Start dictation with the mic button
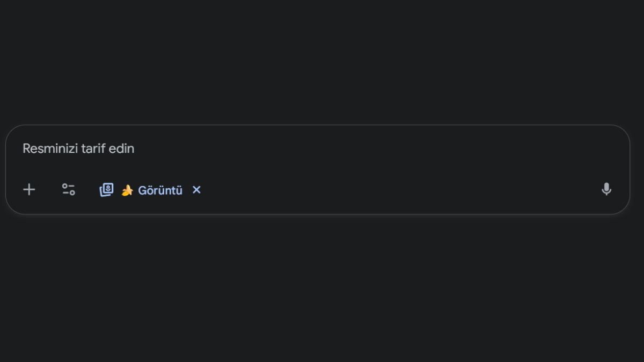 point(606,189)
